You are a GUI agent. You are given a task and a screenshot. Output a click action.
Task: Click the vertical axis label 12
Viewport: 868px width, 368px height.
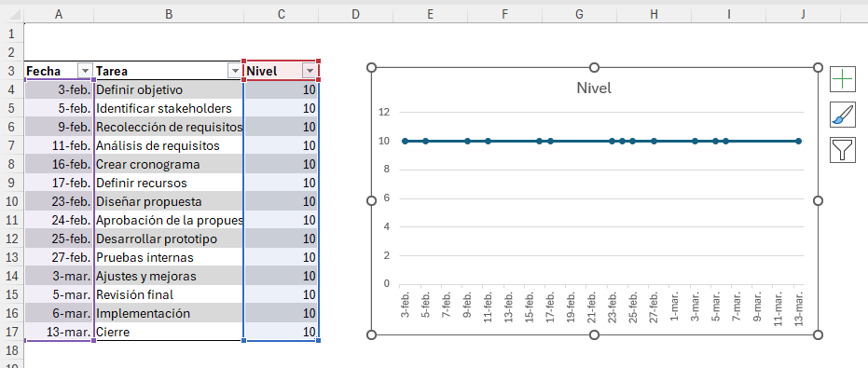(x=384, y=113)
